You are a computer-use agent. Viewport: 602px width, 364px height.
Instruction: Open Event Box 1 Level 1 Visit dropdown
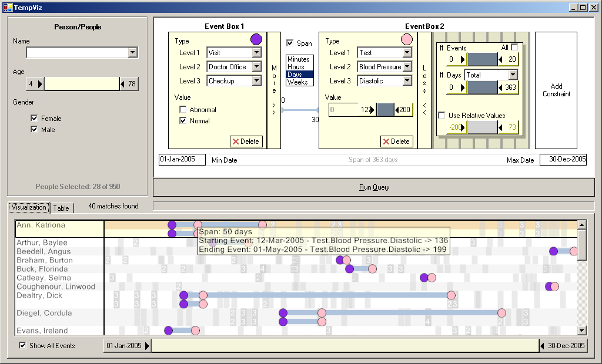pyautogui.click(x=257, y=53)
